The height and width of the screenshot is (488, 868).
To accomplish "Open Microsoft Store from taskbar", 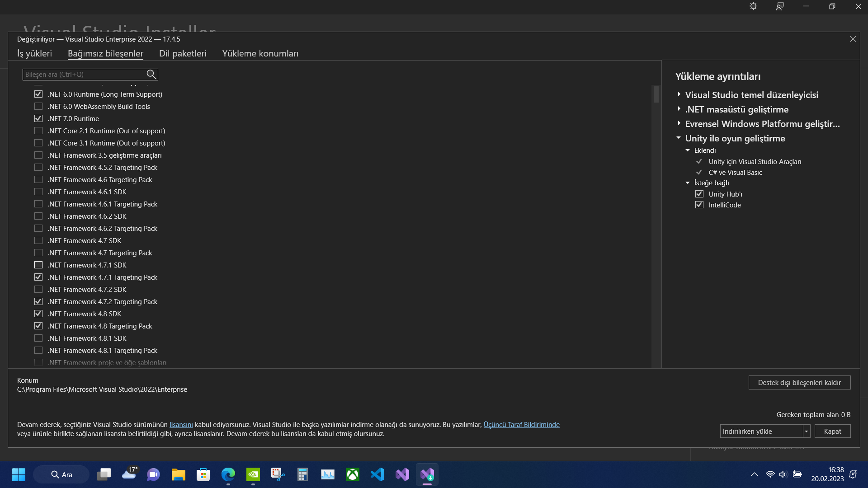I will (203, 474).
